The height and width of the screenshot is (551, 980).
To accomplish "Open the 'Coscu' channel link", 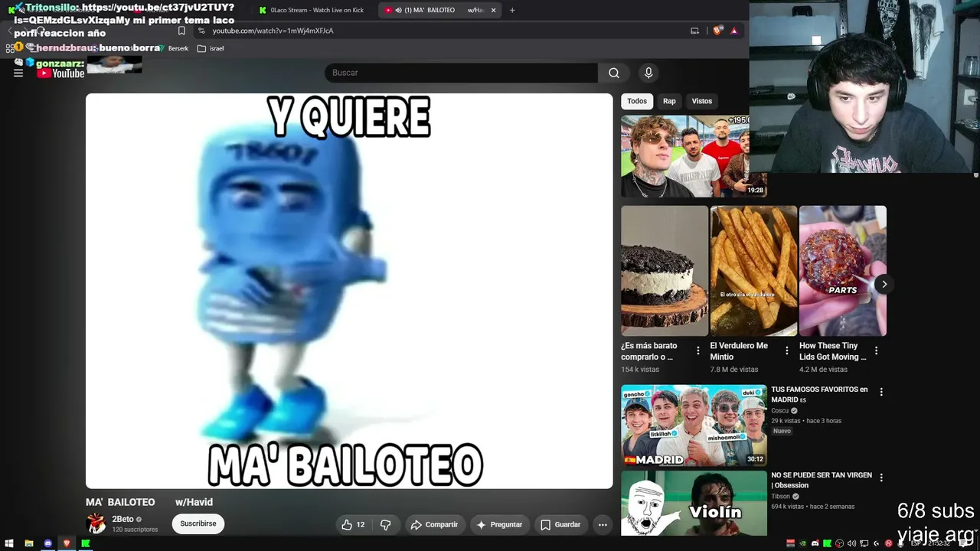I will click(779, 411).
